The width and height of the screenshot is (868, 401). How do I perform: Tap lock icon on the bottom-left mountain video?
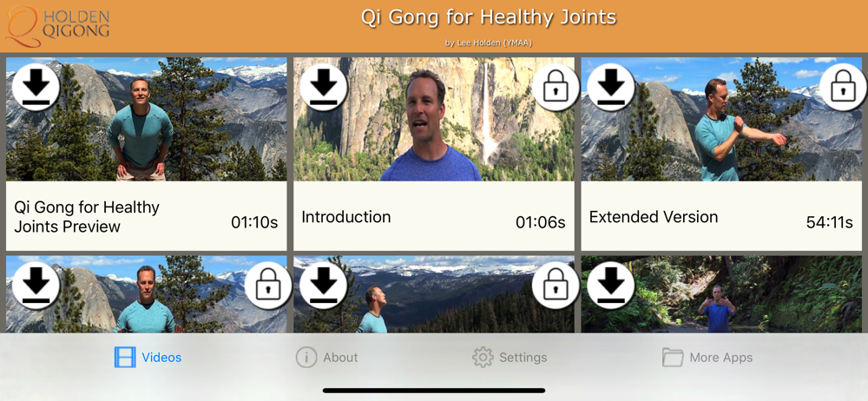tap(268, 286)
